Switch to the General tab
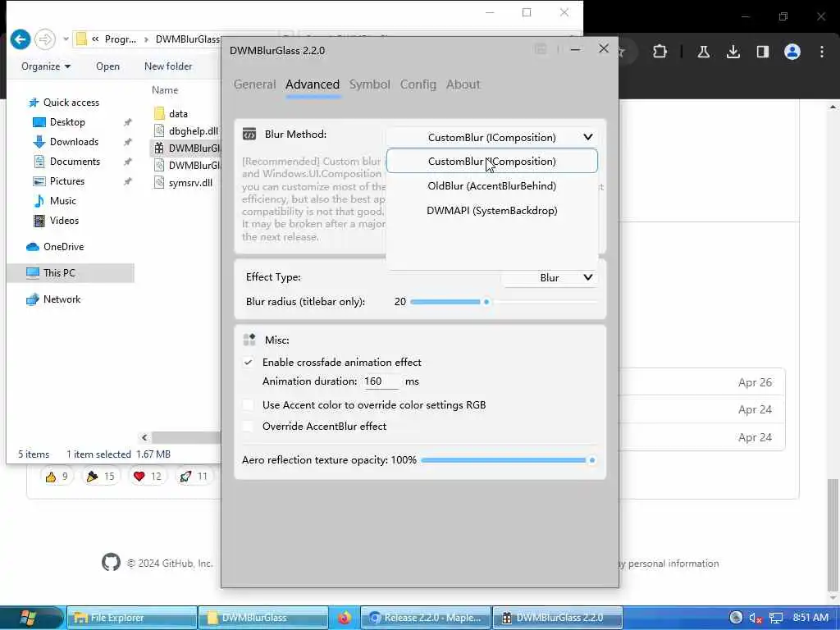840x630 pixels. [x=254, y=84]
